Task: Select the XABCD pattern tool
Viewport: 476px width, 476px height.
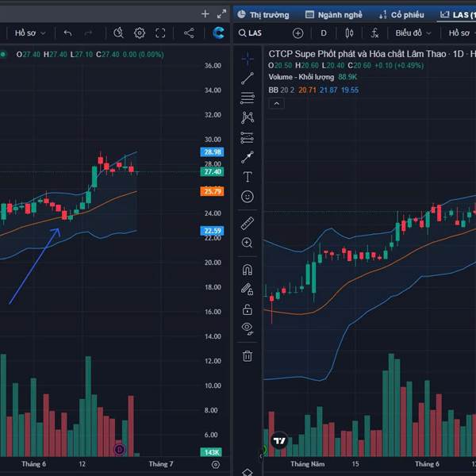Action: (248, 117)
